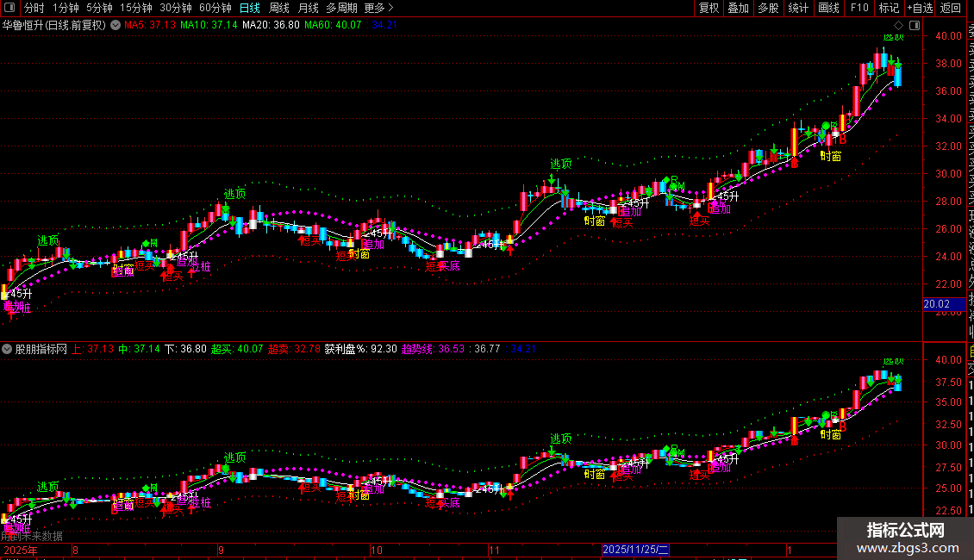The height and width of the screenshot is (560, 974).
Task: Switch to 周线 weekly chart
Action: coord(279,8)
